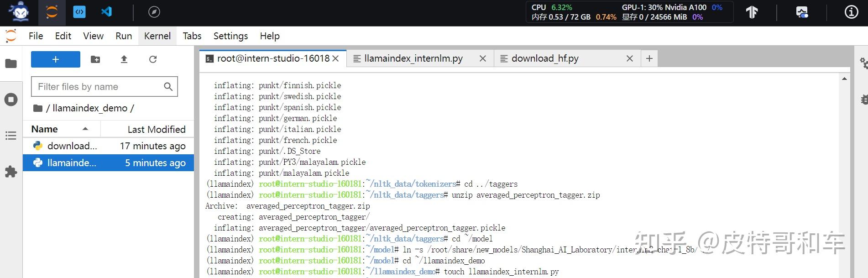Switch to the llamaindex_internlm.py tab
Viewport: 868px width, 278px height.
click(x=413, y=58)
